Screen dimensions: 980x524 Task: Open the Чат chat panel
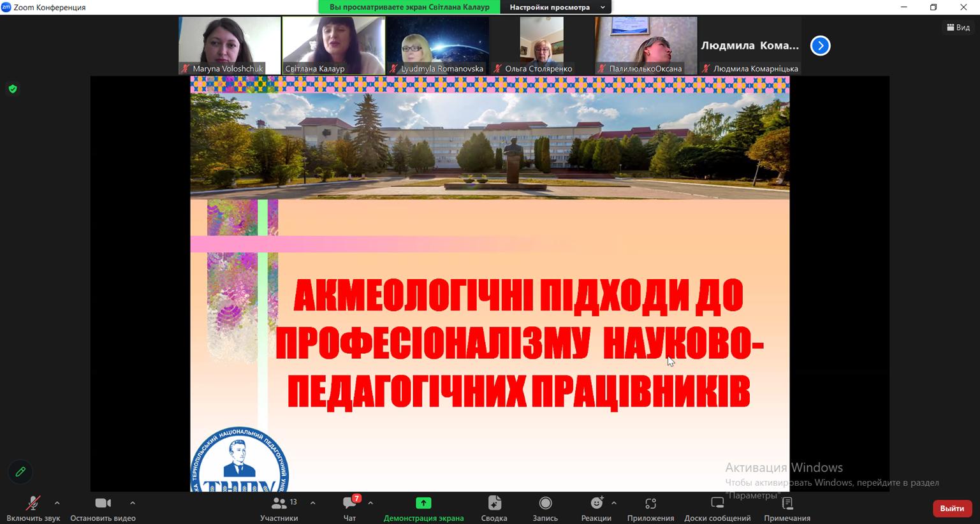coord(349,508)
